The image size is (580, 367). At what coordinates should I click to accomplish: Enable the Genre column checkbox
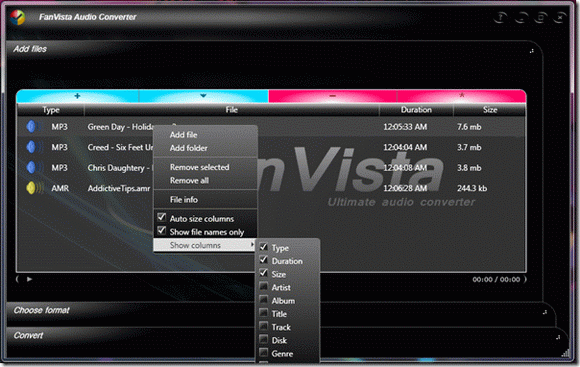264,353
